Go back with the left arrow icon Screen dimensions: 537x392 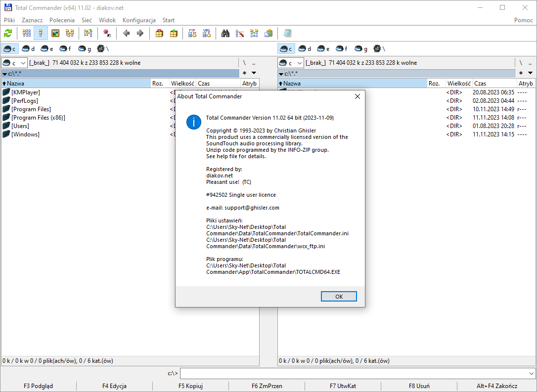[x=126, y=33]
